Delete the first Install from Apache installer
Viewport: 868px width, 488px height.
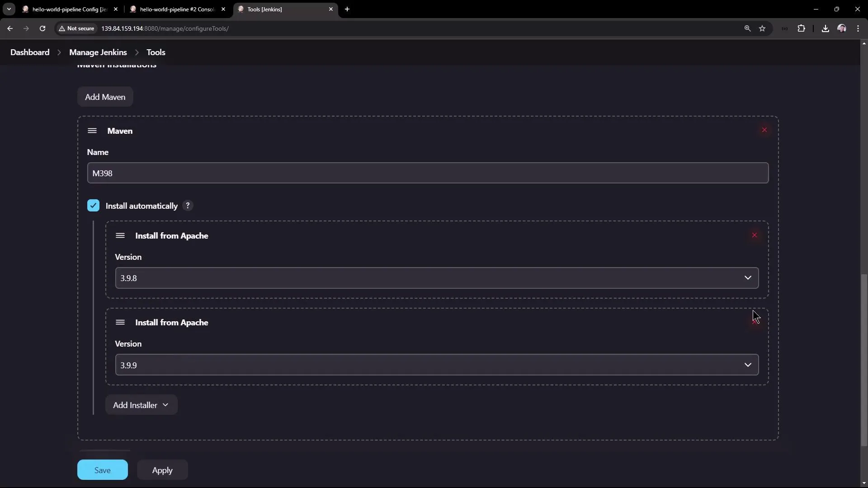pos(755,235)
